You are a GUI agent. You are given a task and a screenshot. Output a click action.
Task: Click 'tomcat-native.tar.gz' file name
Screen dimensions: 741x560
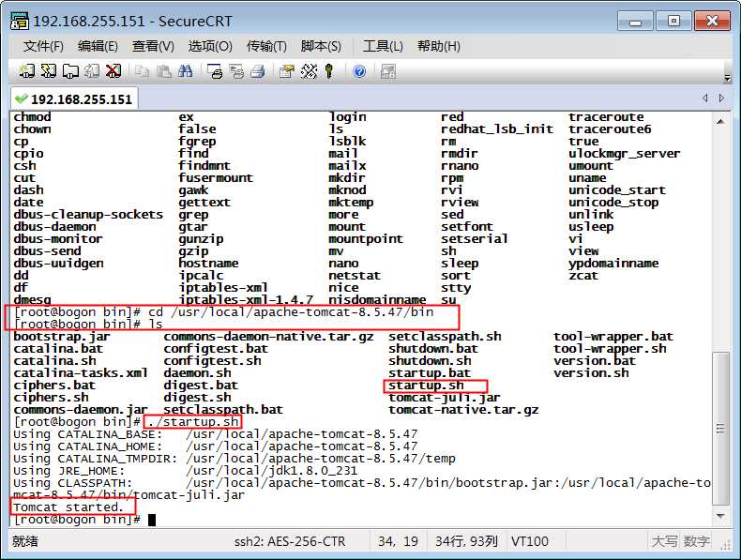[x=463, y=410]
